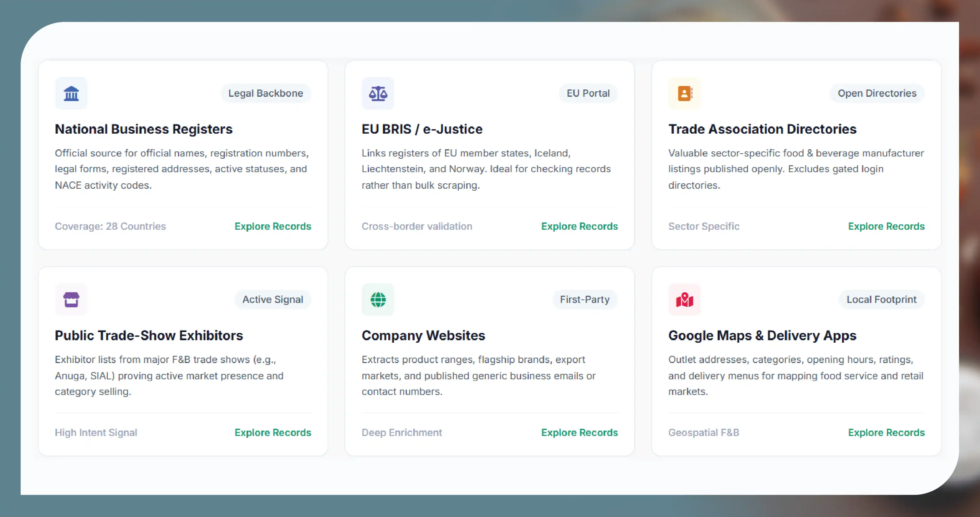Screen dimensions: 980x517
Task: Click the description mentioning gated login directories
Action: [796, 169]
